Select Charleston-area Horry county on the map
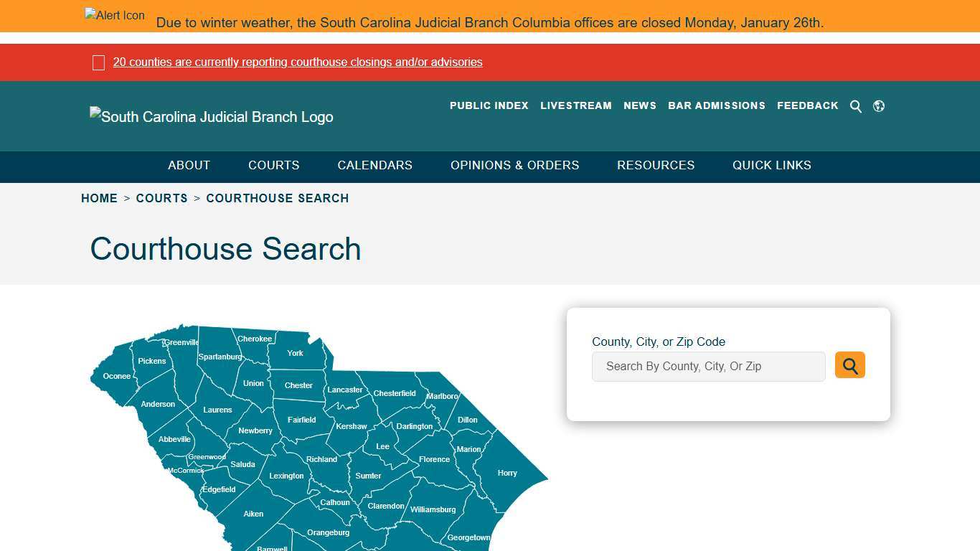The width and height of the screenshot is (980, 551). click(x=507, y=472)
